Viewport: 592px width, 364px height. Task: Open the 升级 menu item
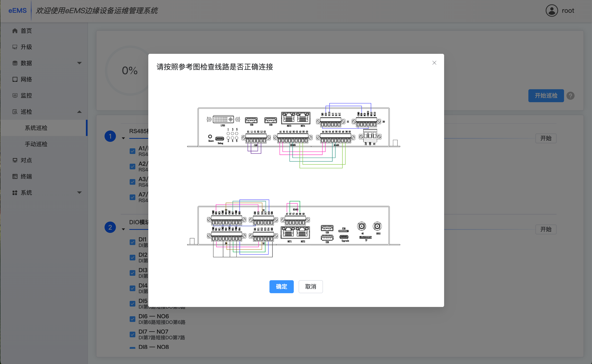[x=44, y=47]
